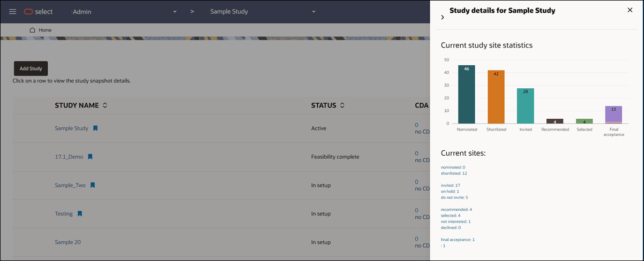Collapse the study details side panel chevron
This screenshot has height=261, width=644.
pos(443,18)
